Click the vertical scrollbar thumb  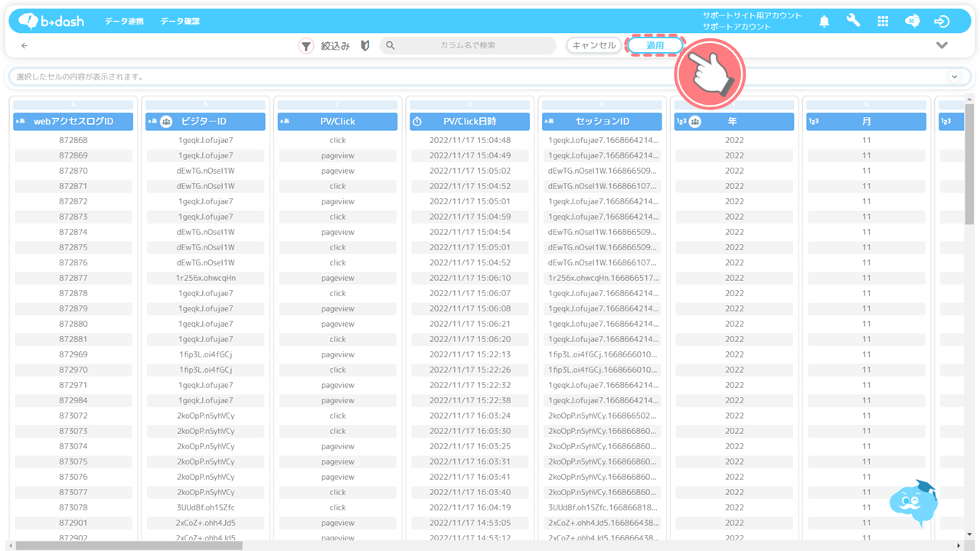click(x=969, y=163)
